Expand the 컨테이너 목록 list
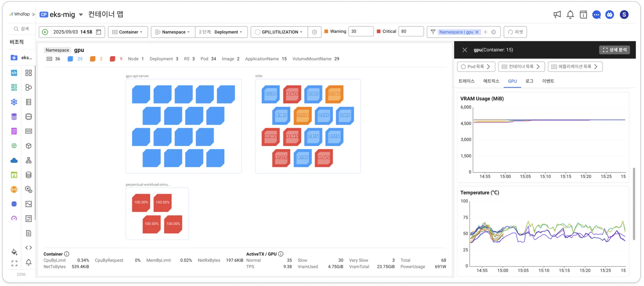The width and height of the screenshot is (644, 286). click(521, 66)
